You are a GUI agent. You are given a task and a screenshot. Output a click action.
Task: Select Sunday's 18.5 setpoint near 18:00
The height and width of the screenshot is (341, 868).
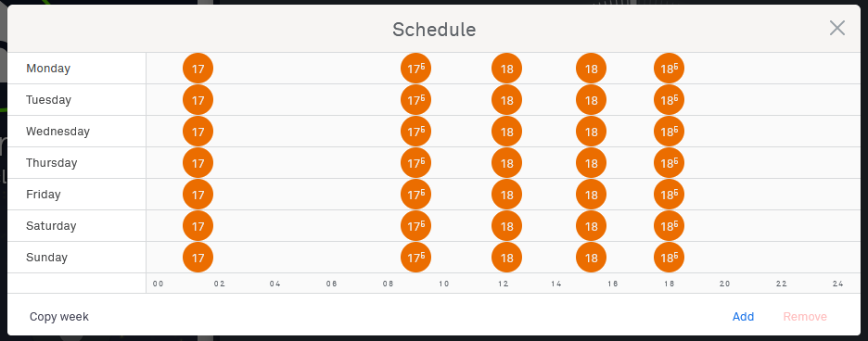click(670, 258)
